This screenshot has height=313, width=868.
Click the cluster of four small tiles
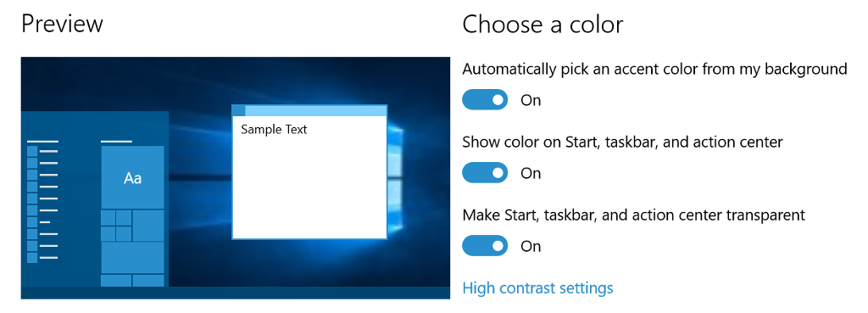point(116,226)
